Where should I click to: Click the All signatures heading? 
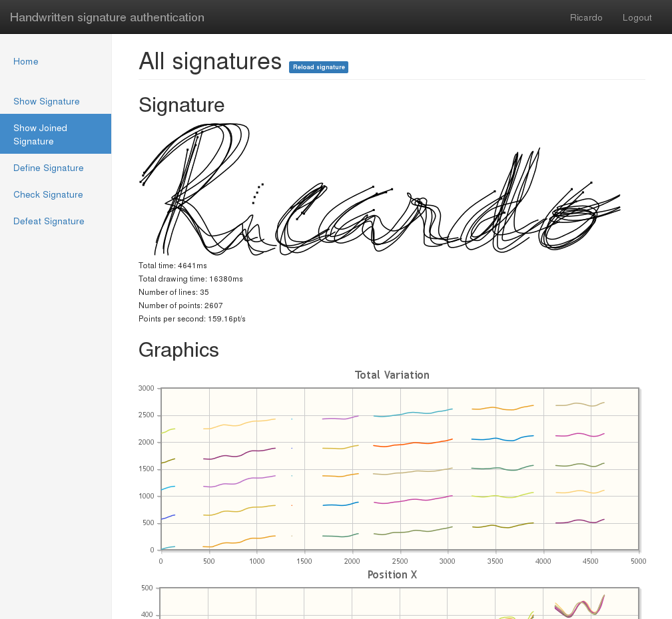click(x=210, y=61)
